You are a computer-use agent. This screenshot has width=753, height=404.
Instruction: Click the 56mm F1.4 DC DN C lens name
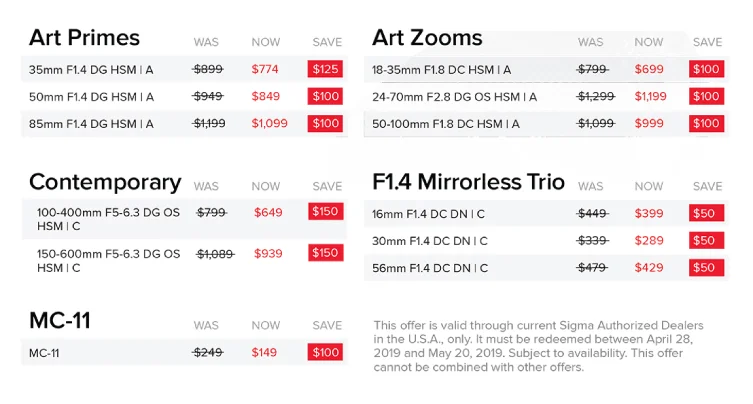pos(430,268)
